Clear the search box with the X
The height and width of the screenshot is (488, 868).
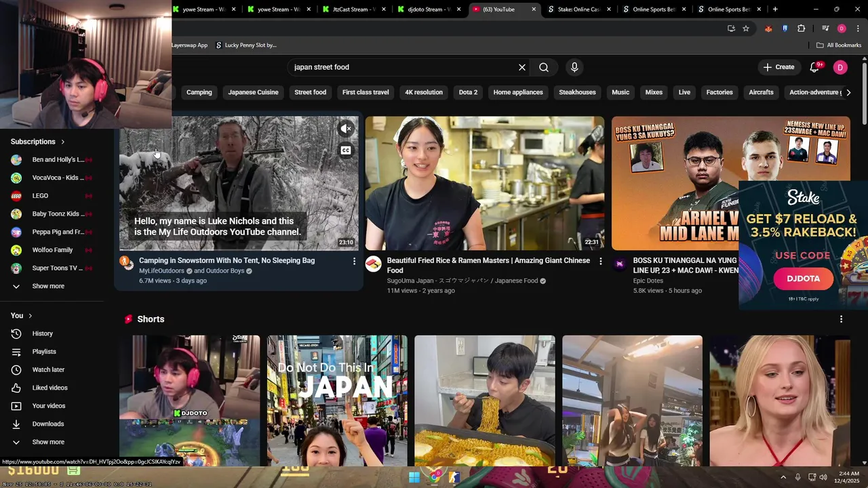coord(522,67)
